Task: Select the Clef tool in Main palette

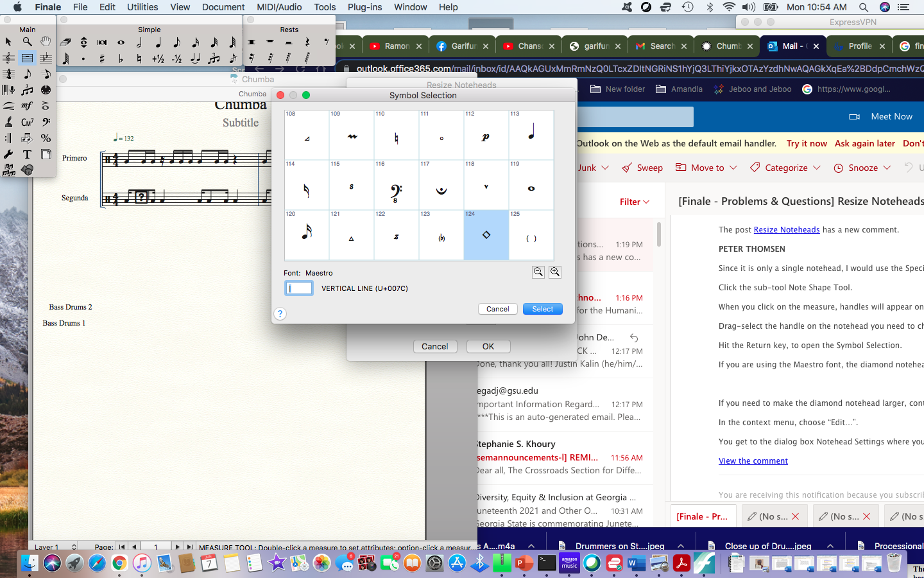Action: (46, 122)
